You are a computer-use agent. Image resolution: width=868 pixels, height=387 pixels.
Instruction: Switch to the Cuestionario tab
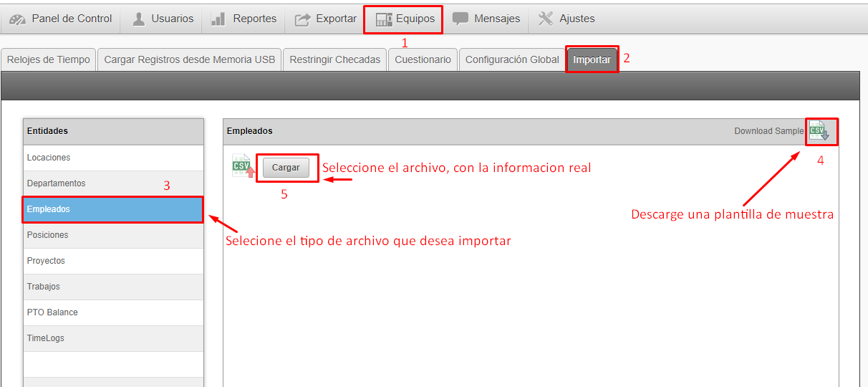click(x=423, y=59)
